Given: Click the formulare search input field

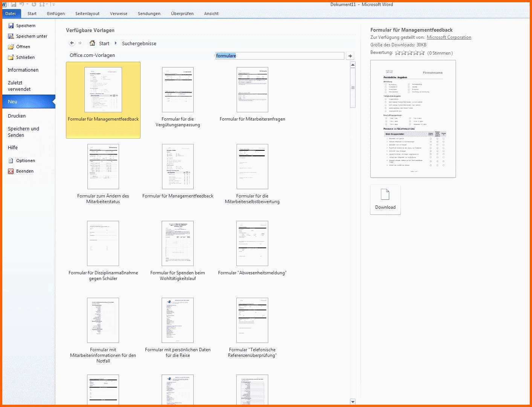Looking at the screenshot, I should click(x=280, y=56).
